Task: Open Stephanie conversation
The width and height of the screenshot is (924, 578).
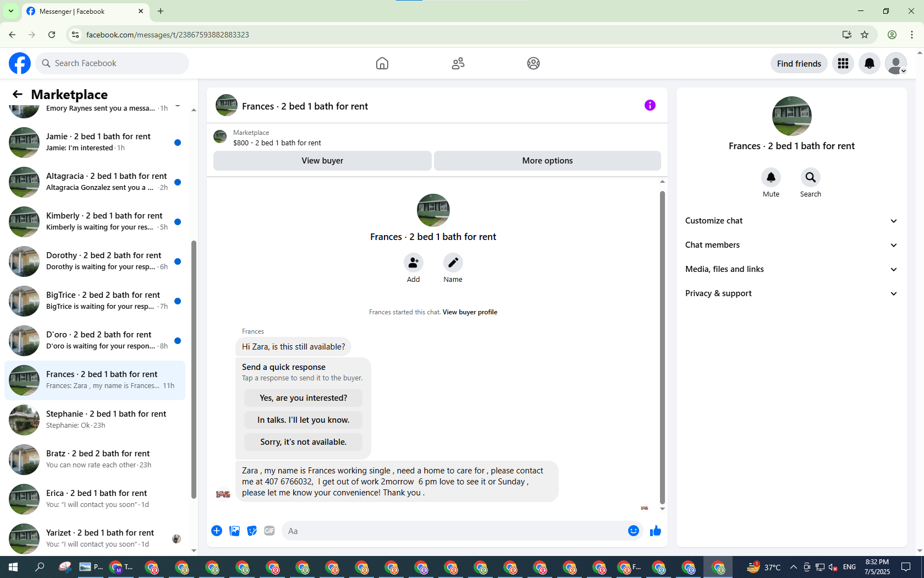Action: click(x=95, y=420)
